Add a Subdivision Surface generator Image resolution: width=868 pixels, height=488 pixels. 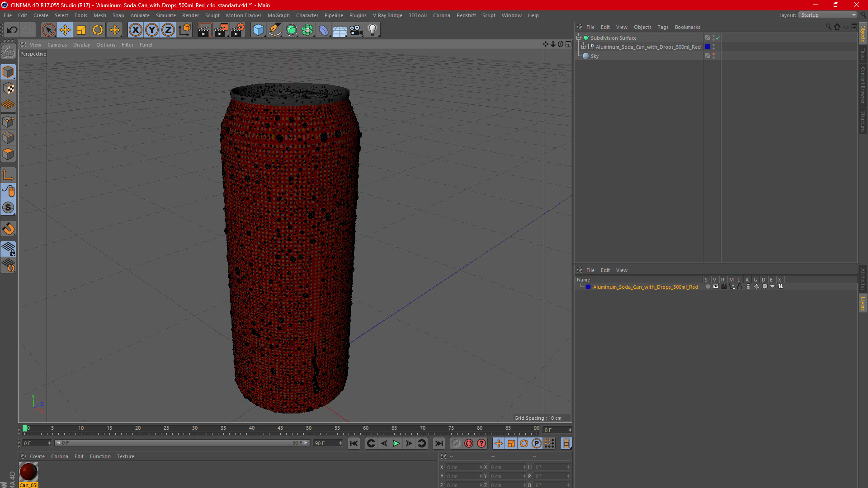[x=291, y=30]
